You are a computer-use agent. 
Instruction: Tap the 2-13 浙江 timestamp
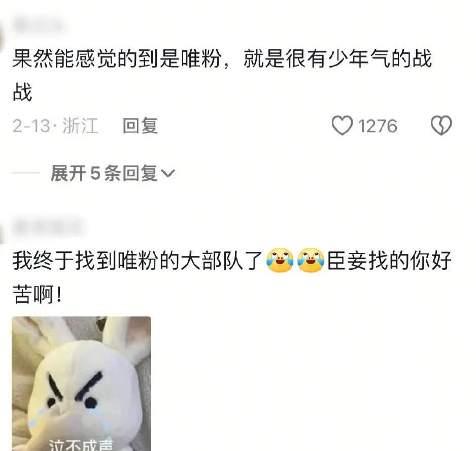[55, 125]
